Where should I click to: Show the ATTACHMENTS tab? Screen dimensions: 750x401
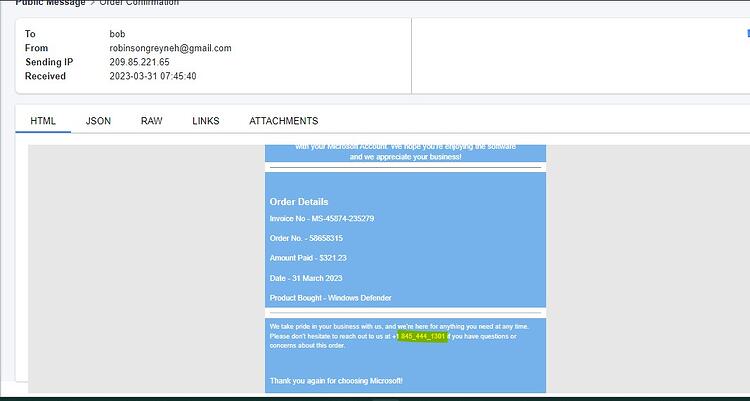(x=284, y=121)
